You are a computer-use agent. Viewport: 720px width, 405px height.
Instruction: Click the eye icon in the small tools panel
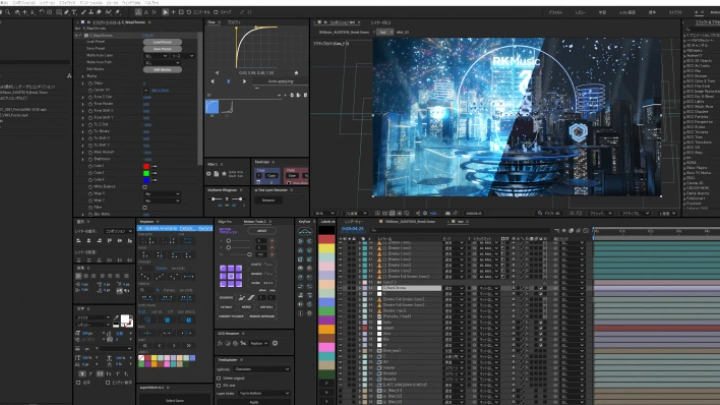coord(209,174)
